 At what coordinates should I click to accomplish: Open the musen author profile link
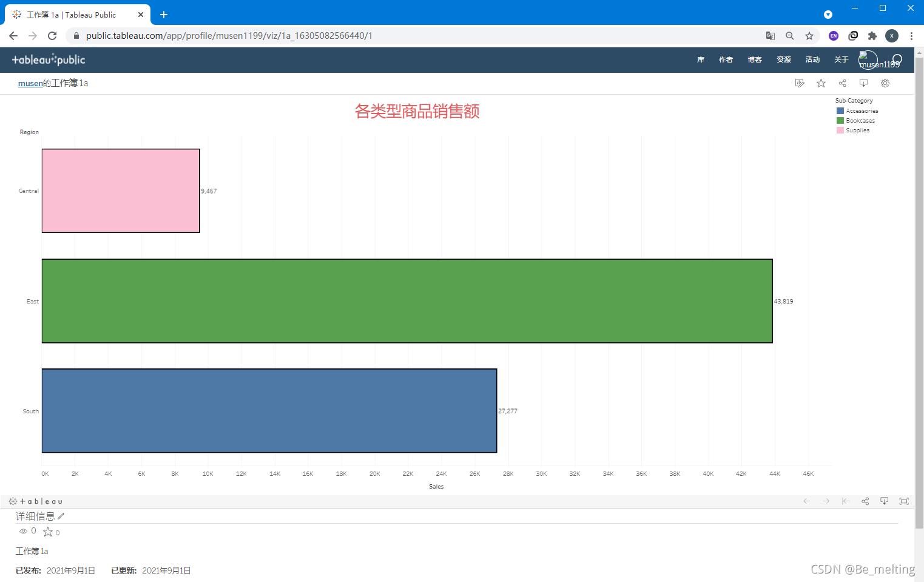(30, 83)
